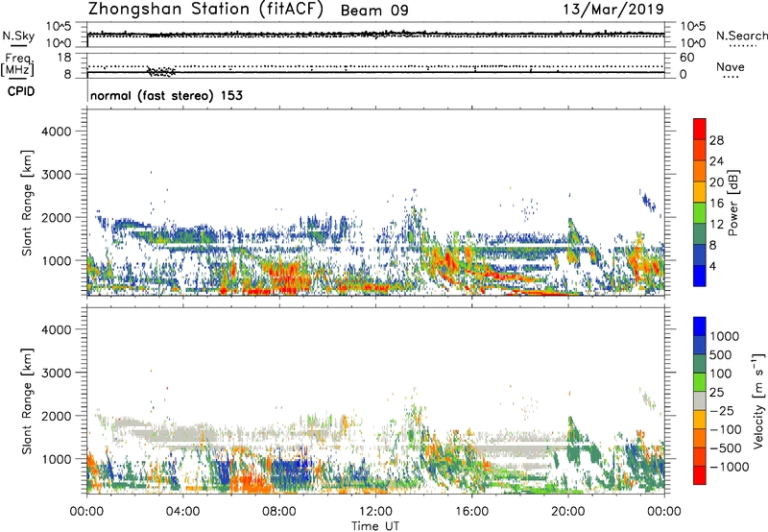Click the 'Freq. [MHz]' axis label

pyautogui.click(x=17, y=65)
